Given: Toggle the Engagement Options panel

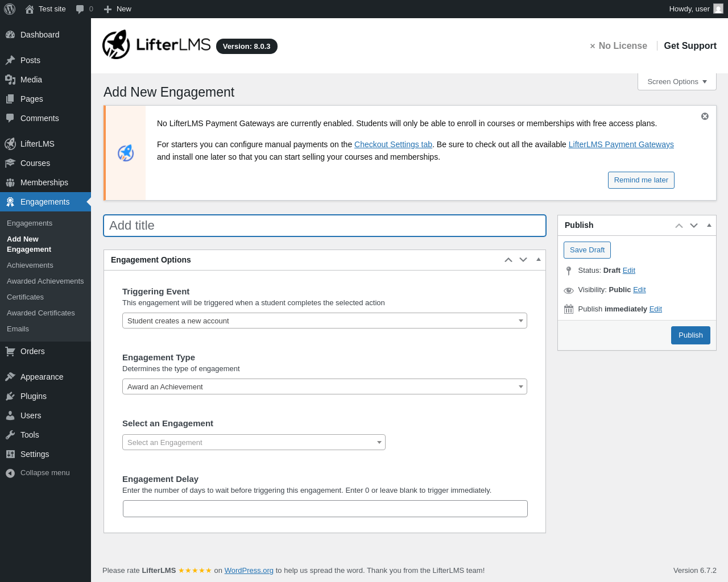Looking at the screenshot, I should [x=539, y=260].
